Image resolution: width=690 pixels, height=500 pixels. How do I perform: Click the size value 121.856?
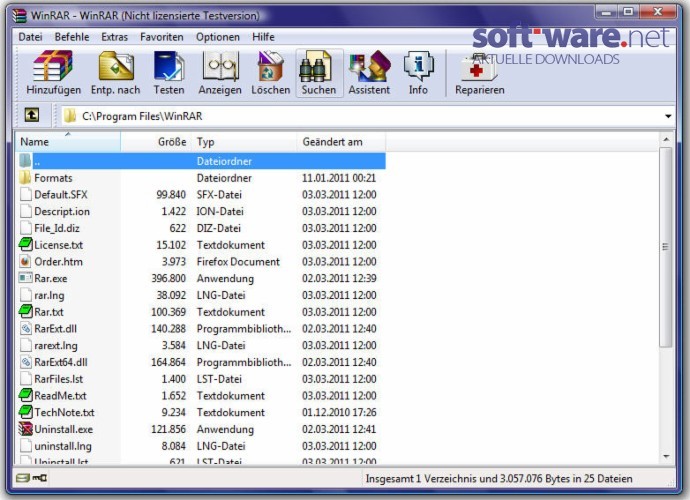coord(169,429)
